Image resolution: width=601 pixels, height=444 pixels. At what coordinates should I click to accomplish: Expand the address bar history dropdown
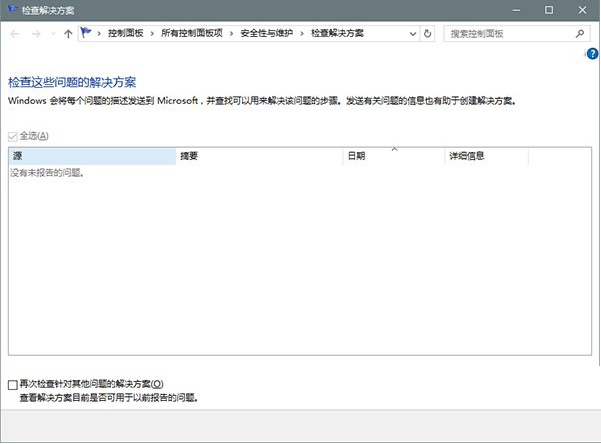410,34
